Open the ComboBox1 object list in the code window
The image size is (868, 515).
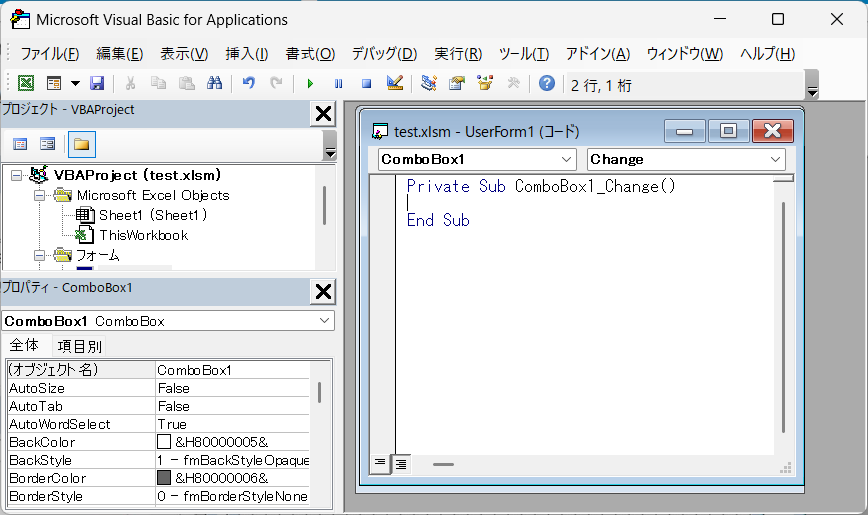(x=566, y=159)
